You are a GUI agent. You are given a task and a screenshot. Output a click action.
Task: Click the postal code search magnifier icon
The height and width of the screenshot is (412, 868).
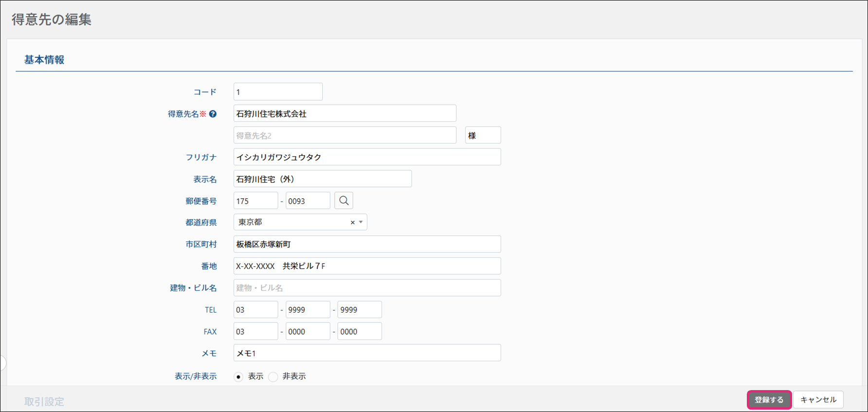[344, 201]
